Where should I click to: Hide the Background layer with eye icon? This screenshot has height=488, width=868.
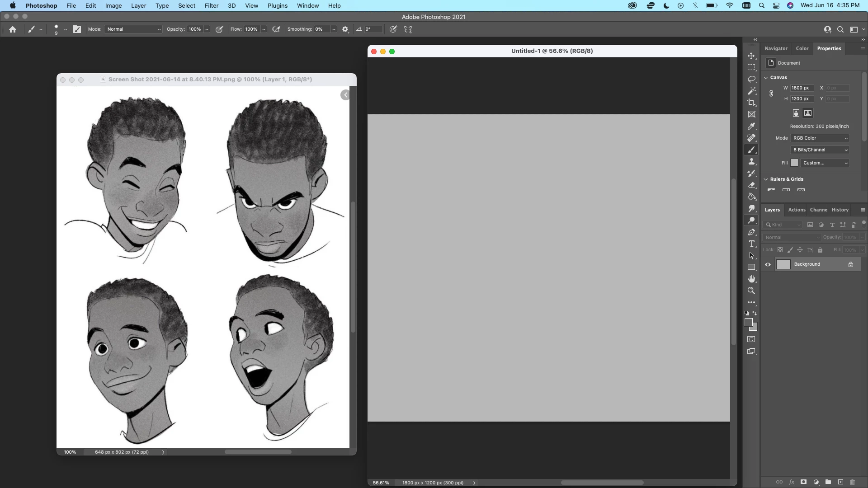click(x=768, y=264)
